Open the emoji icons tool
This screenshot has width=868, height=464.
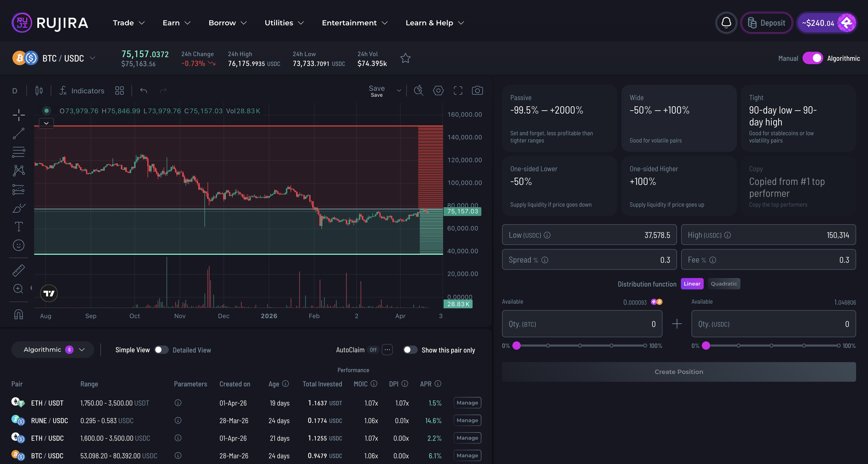(19, 245)
